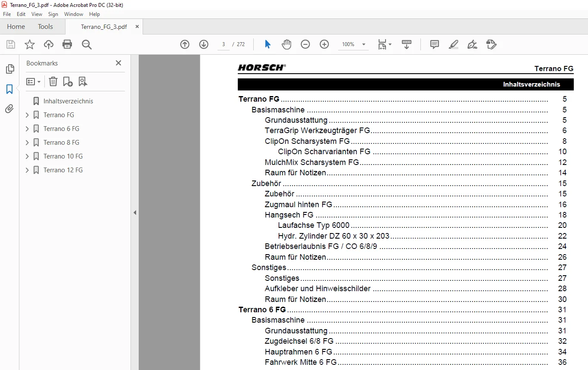The width and height of the screenshot is (588, 370).
Task: Collapse the navigation pane with side arrow
Action: tap(135, 212)
